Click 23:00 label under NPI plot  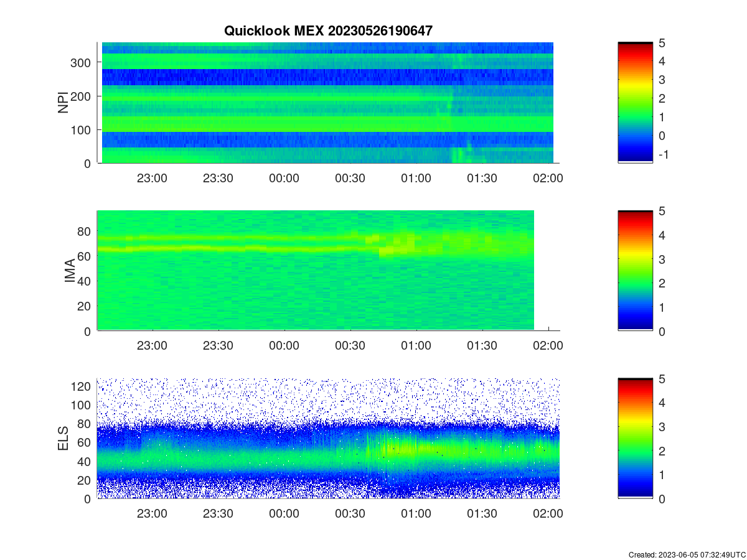point(152,178)
